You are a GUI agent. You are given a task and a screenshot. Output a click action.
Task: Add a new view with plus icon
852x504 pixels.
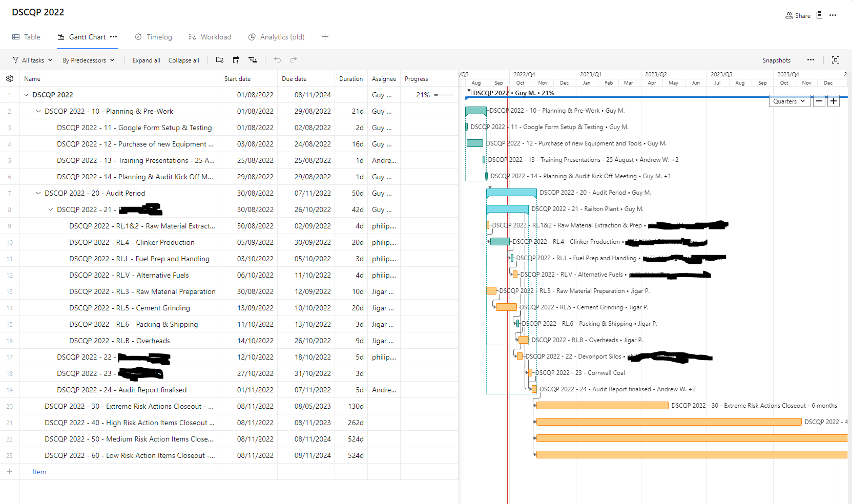(x=325, y=37)
